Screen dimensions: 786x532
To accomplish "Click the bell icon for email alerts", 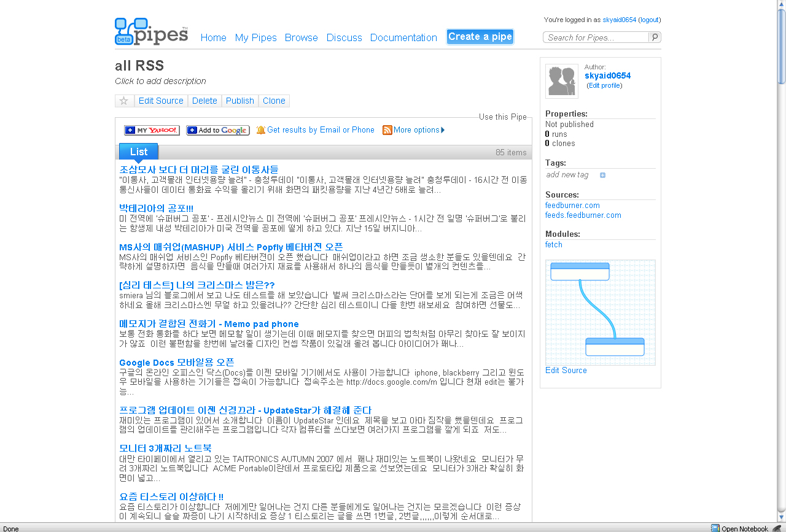I will coord(260,130).
